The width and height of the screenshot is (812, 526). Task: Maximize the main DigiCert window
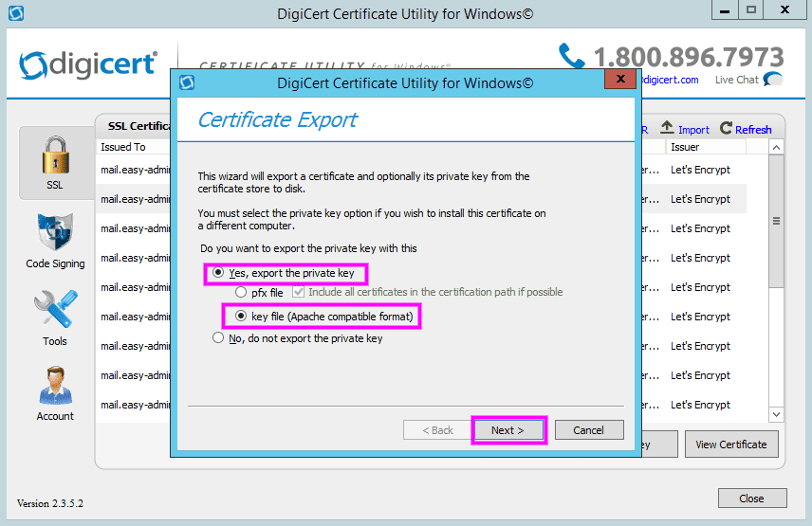coord(751,9)
